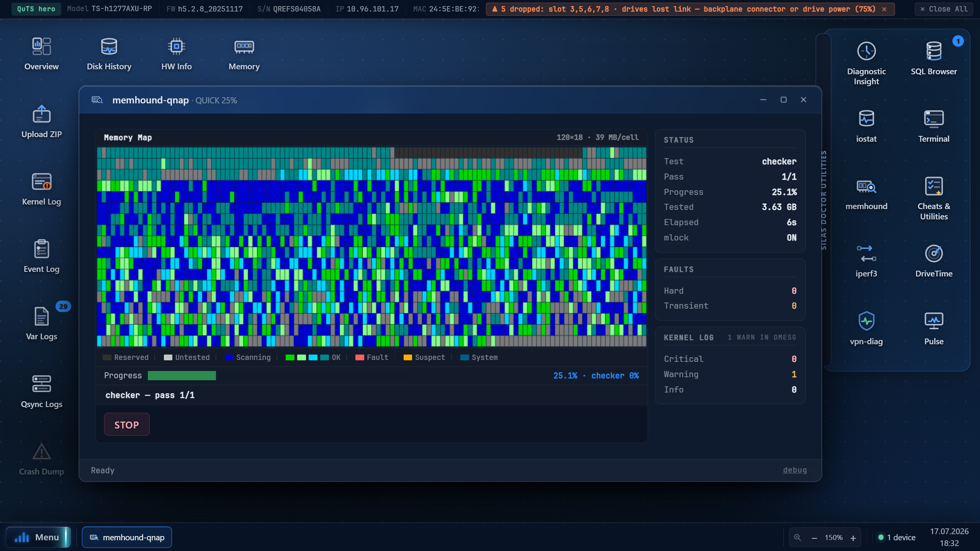Click the dropped drives alert message
The width and height of the screenshot is (980, 551).
[x=688, y=9]
